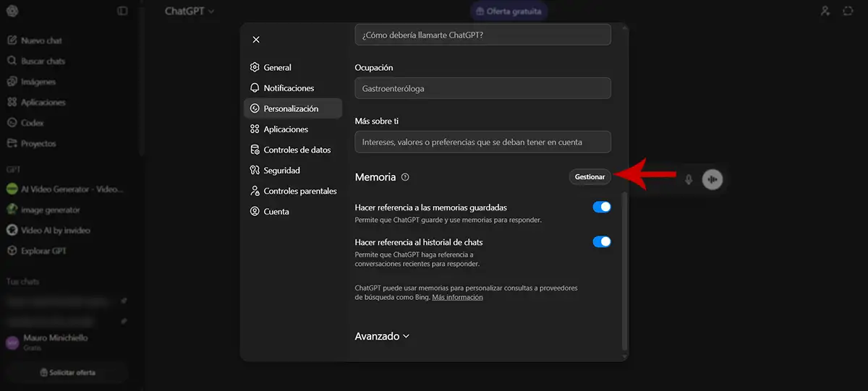Expand the Avanzado section
Image resolution: width=868 pixels, height=391 pixels.
click(382, 336)
